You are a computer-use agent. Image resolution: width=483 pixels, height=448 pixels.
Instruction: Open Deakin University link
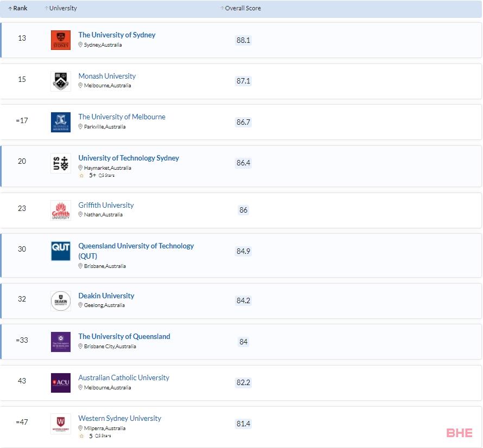106,296
